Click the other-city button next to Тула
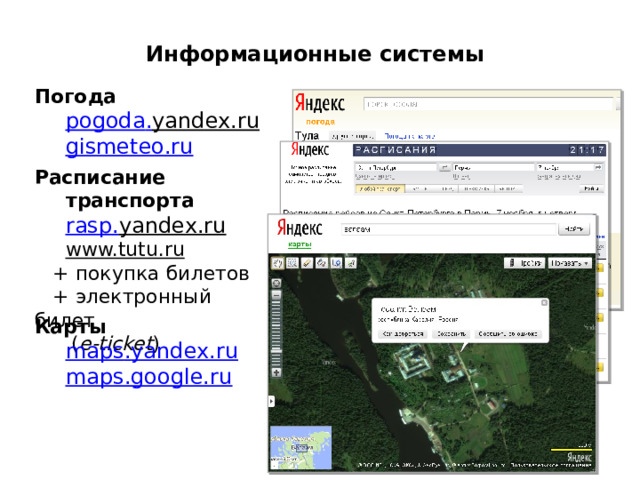Screen dimensions: 640x480 point(353,136)
